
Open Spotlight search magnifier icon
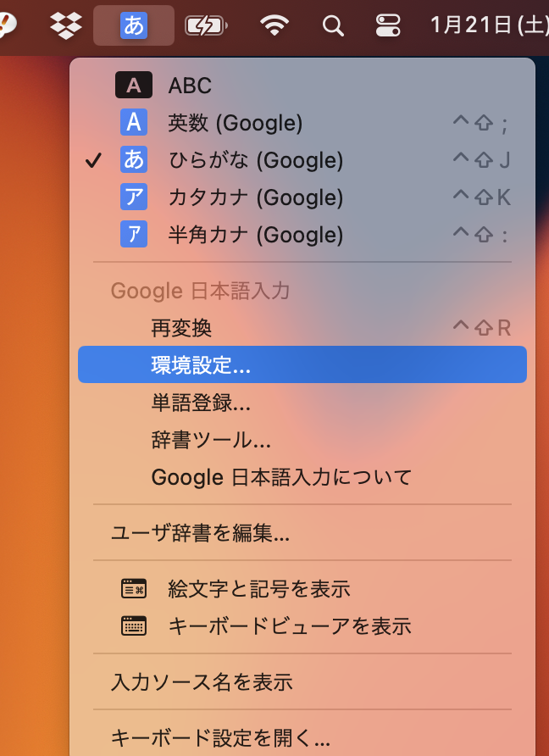(334, 25)
